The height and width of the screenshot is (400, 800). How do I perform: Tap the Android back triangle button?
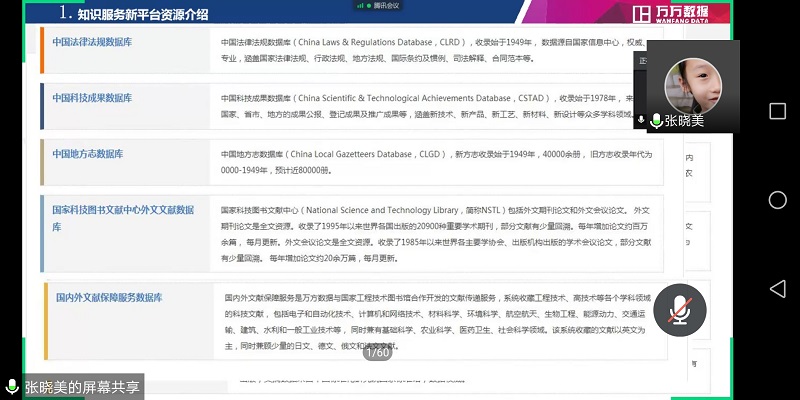coord(777,288)
